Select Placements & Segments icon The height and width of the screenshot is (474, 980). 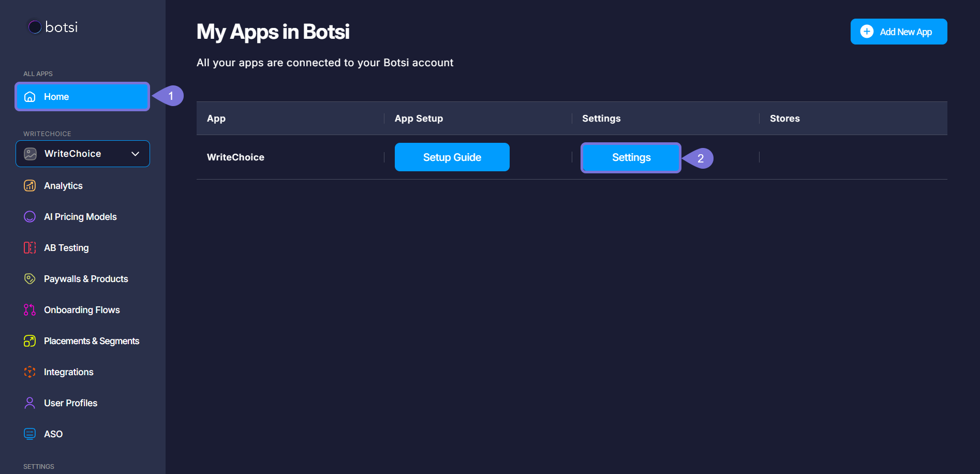[29, 340]
